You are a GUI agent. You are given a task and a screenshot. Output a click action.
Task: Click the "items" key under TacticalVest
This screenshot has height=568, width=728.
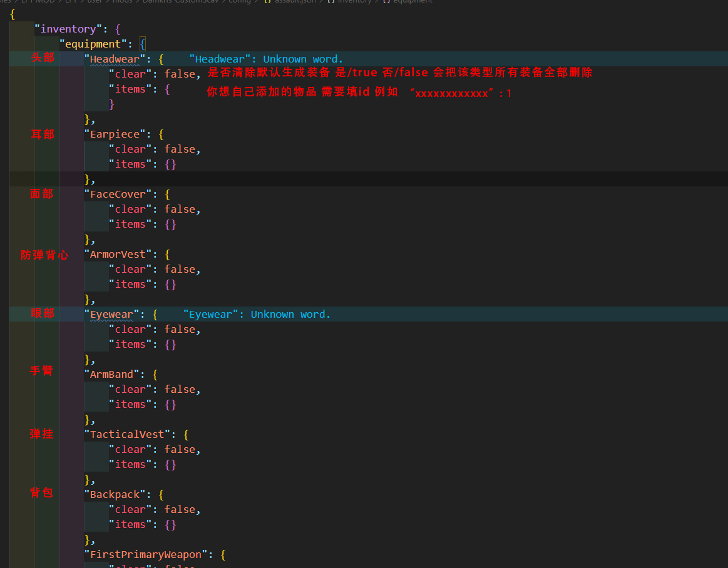(x=130, y=465)
